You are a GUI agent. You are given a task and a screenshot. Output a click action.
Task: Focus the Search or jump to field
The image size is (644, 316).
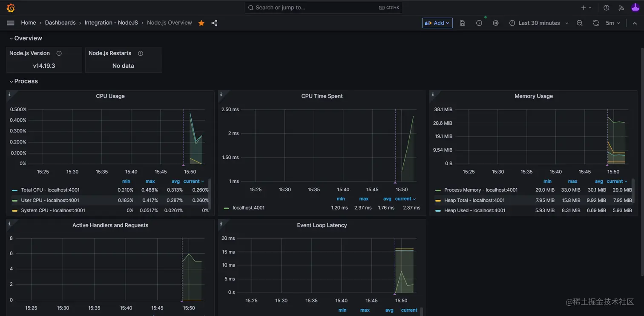(x=323, y=8)
